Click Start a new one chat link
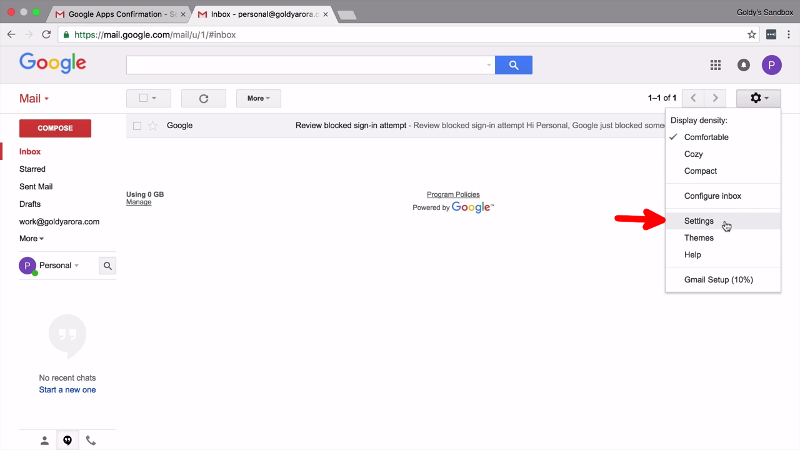800x450 pixels. tap(67, 390)
